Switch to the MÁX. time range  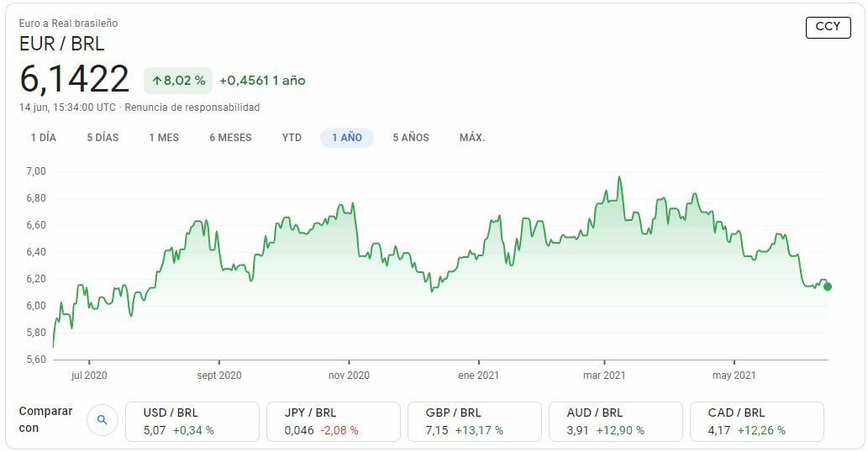click(x=472, y=138)
